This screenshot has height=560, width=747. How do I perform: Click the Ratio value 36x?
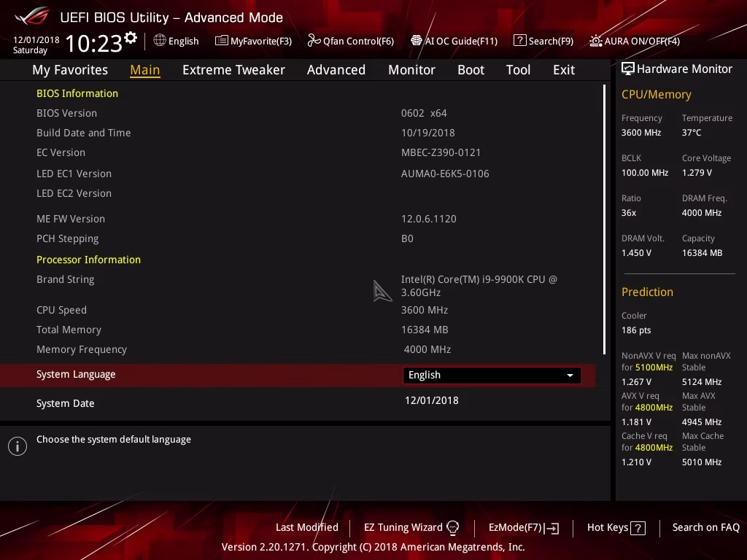[628, 213]
